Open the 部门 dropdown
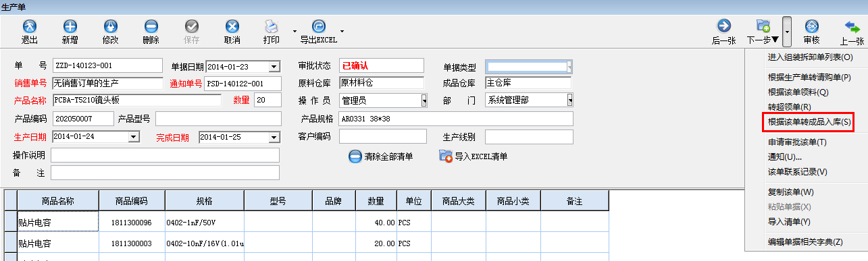The height and width of the screenshot is (261, 868). click(x=570, y=100)
